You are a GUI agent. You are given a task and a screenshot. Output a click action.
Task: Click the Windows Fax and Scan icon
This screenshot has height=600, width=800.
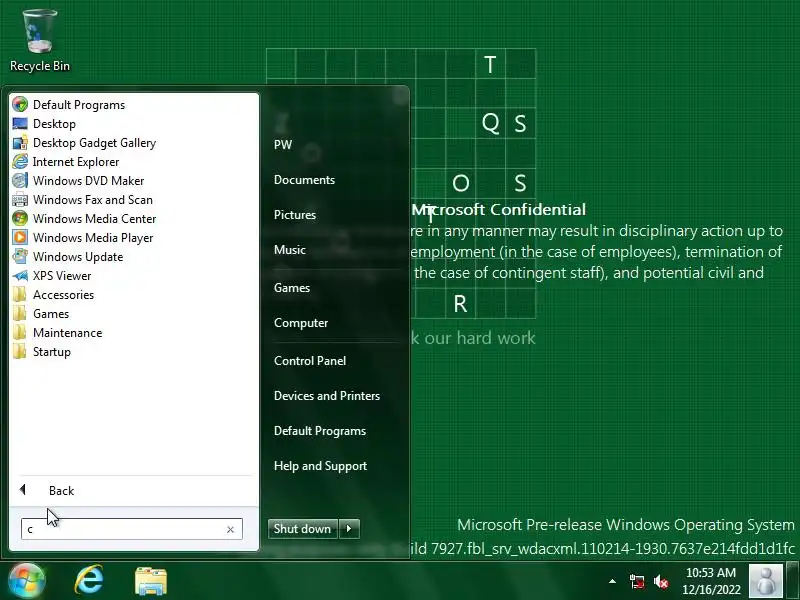click(20, 199)
